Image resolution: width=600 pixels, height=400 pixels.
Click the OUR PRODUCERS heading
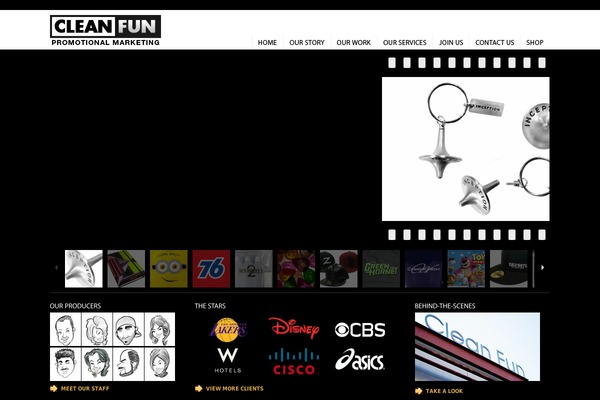[75, 306]
